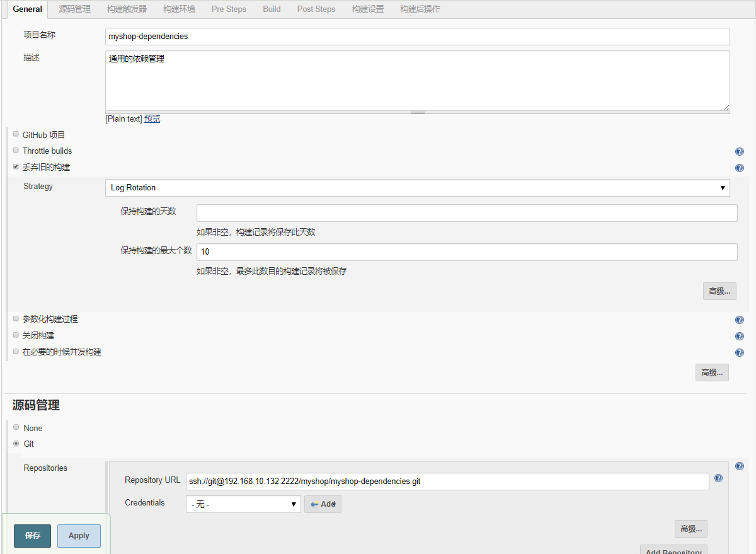Expand the Credentials dropdown
The height and width of the screenshot is (554, 756).
tap(243, 504)
